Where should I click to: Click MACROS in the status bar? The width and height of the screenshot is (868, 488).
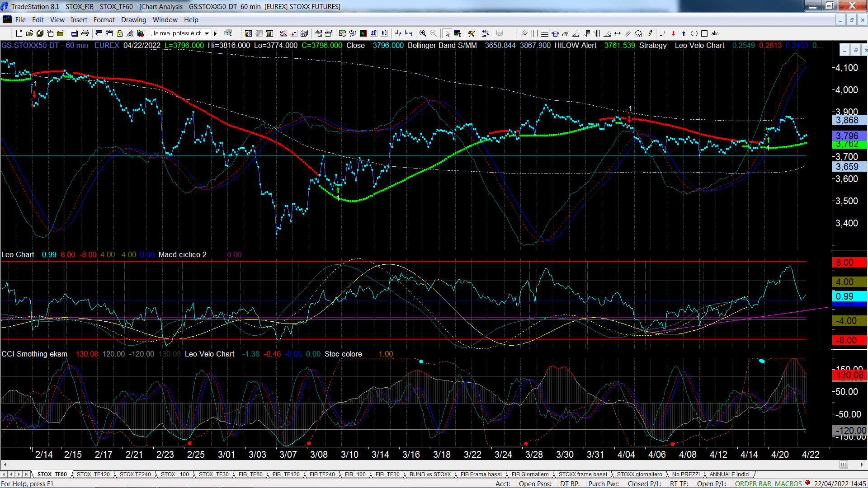coord(788,483)
